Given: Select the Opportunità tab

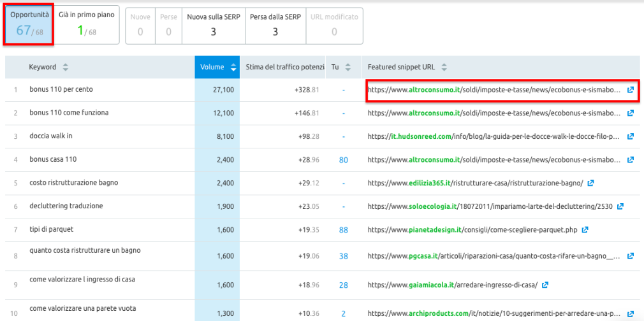Looking at the screenshot, I should click(x=27, y=23).
